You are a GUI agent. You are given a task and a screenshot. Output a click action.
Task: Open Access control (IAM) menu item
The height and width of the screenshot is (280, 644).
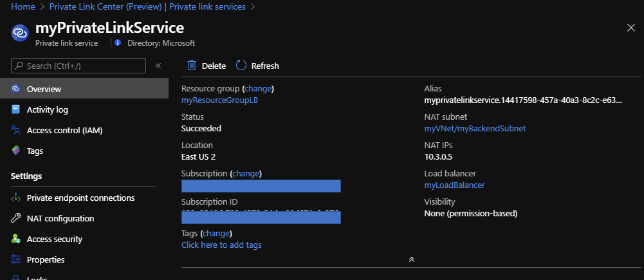click(84, 130)
